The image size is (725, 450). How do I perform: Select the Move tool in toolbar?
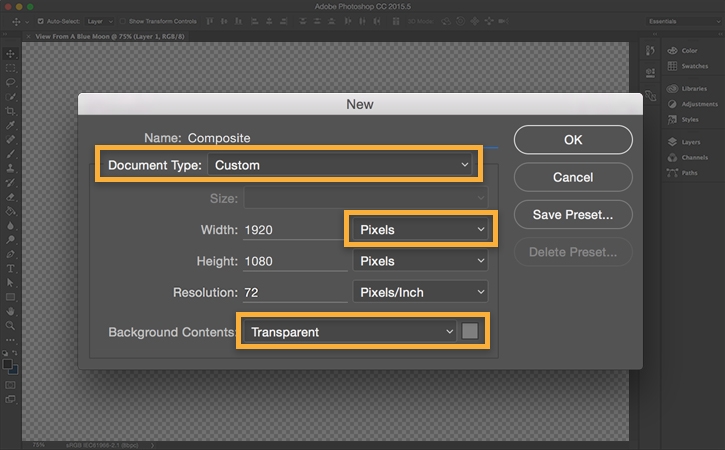pyautogui.click(x=11, y=53)
